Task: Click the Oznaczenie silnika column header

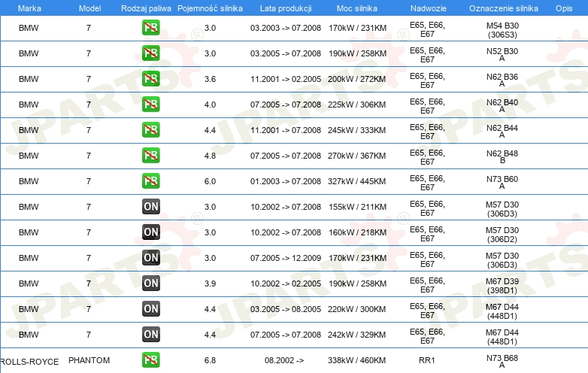Action: click(x=504, y=8)
